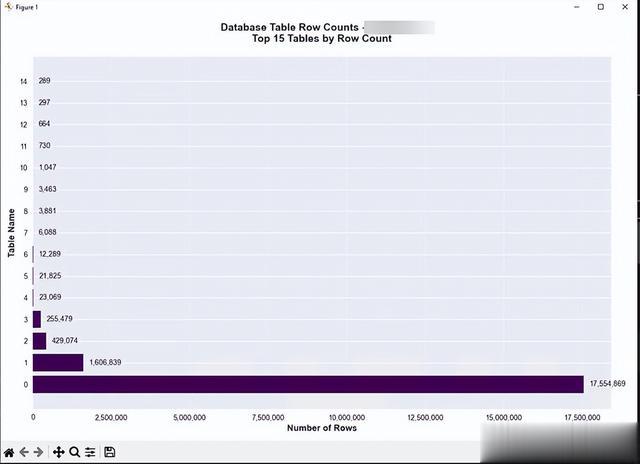Click the 17,554,869 value label
Viewport: 640px width, 464px height.
click(x=607, y=384)
